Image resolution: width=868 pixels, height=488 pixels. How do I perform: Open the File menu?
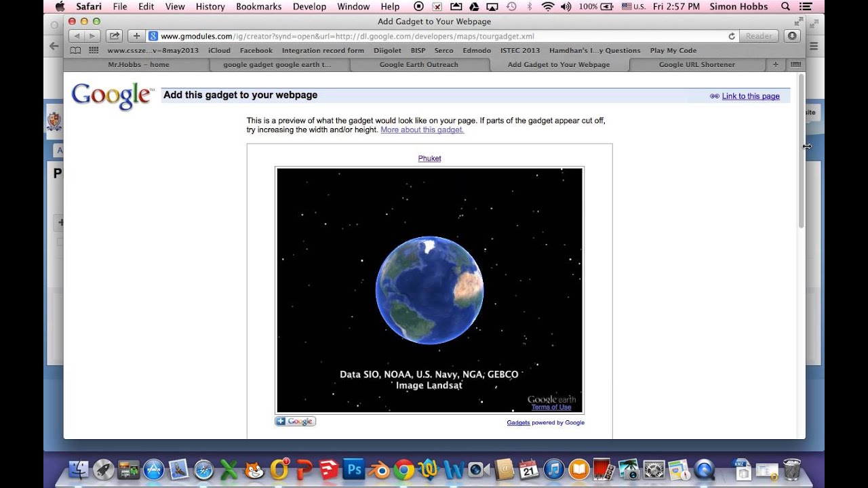pyautogui.click(x=120, y=7)
